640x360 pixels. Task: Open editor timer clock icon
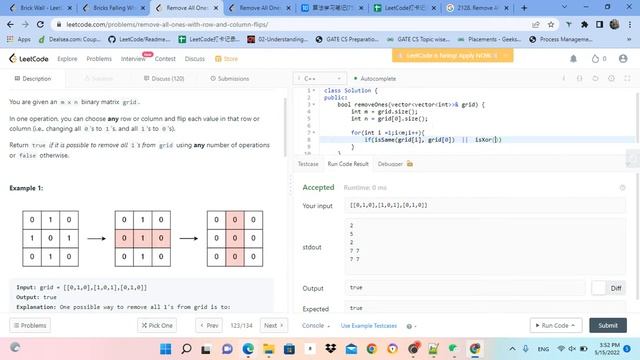[x=611, y=78]
